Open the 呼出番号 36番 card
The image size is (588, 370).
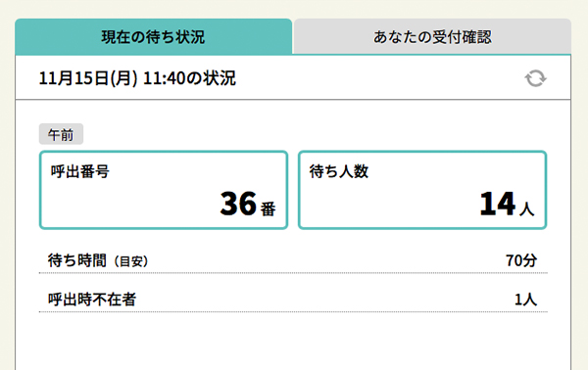pos(164,190)
